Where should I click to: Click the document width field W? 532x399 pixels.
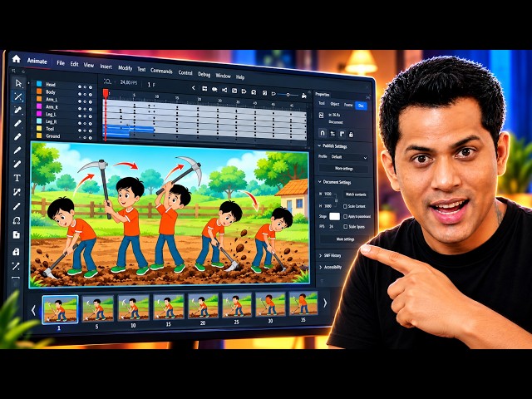[328, 194]
